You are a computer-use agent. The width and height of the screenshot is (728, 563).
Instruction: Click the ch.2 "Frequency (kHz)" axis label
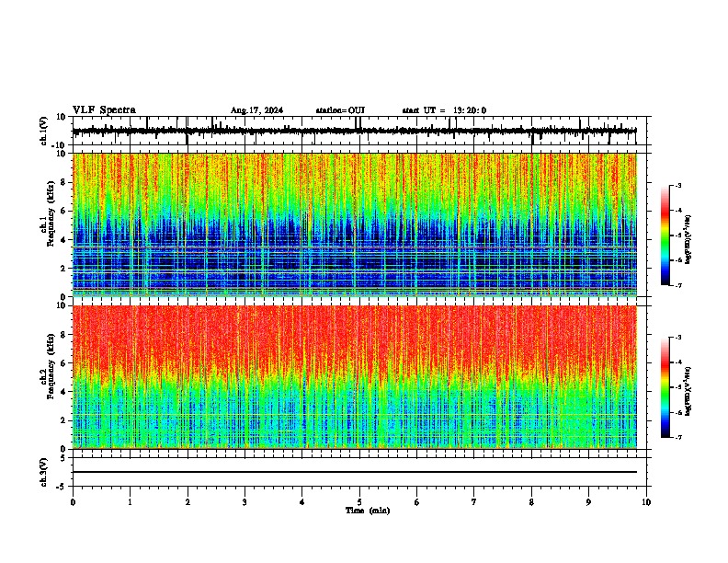[x=51, y=366]
